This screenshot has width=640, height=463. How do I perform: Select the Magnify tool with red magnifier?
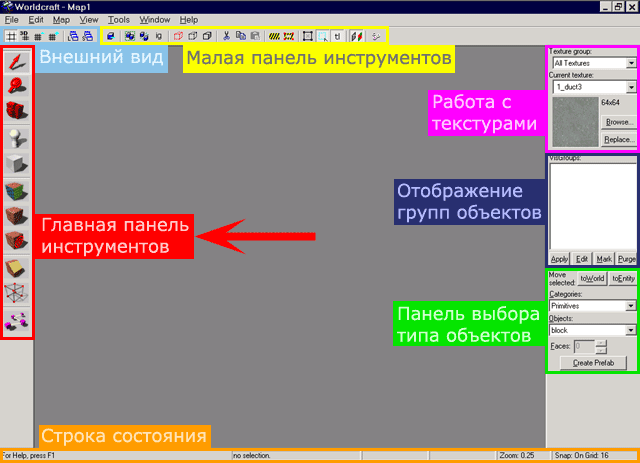(x=17, y=86)
